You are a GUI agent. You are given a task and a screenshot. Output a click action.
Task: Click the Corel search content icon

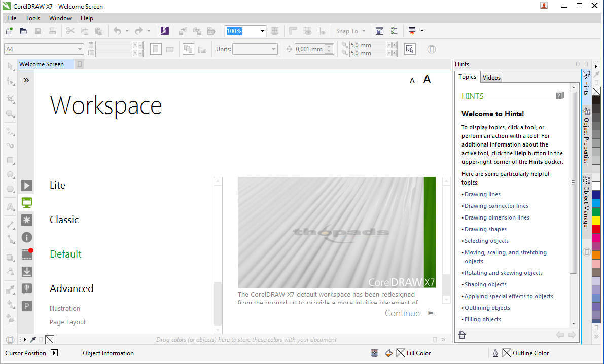pyautogui.click(x=165, y=31)
